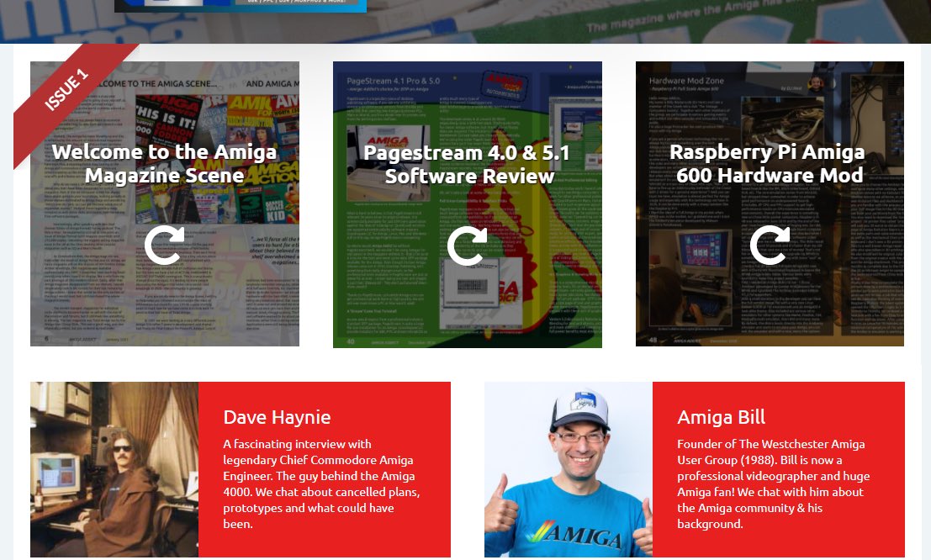Click Dave Haynie's photo at his desk
Viewport: 931px width, 560px height.
[114, 469]
